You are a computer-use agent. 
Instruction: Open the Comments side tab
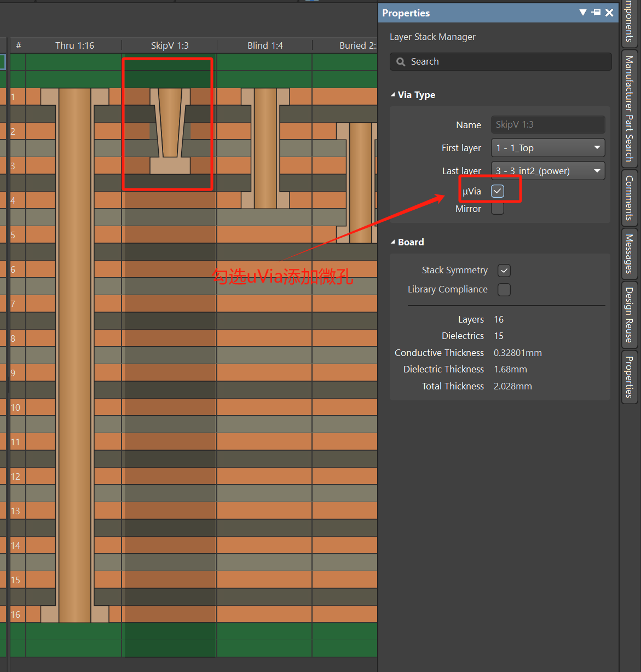(x=630, y=198)
